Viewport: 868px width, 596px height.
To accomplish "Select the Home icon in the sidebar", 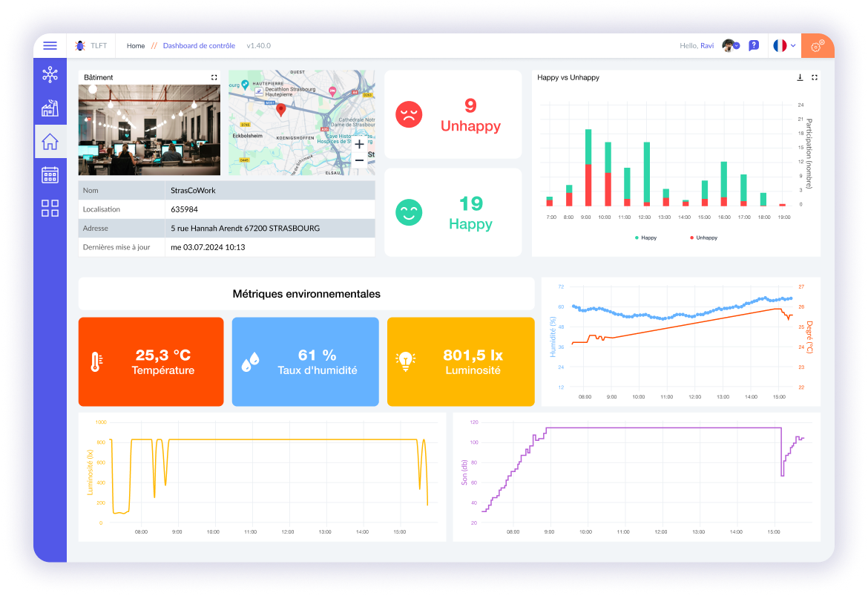I will 50,141.
